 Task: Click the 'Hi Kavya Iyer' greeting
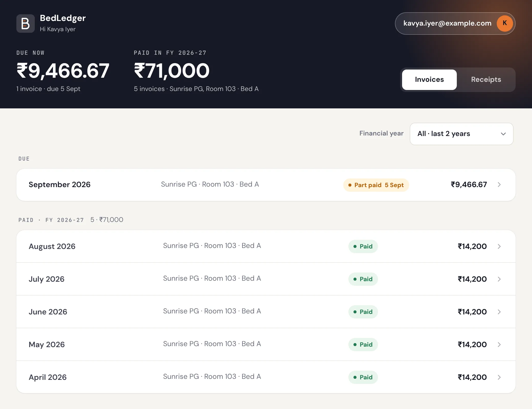pyautogui.click(x=58, y=29)
